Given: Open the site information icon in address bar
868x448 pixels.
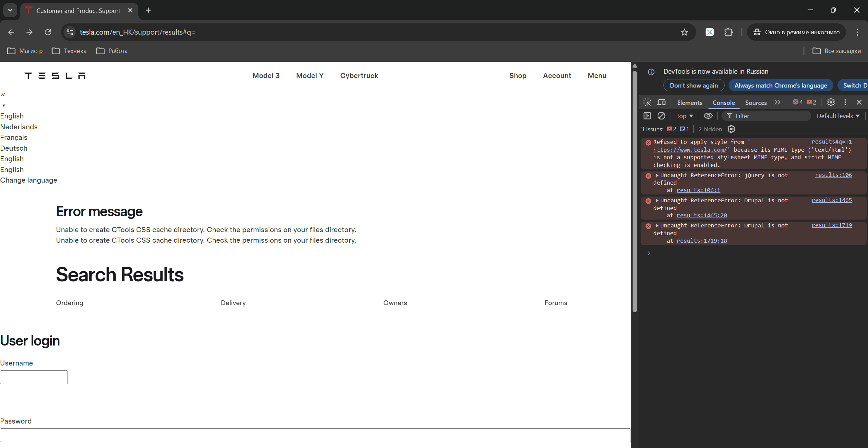Looking at the screenshot, I should [70, 32].
